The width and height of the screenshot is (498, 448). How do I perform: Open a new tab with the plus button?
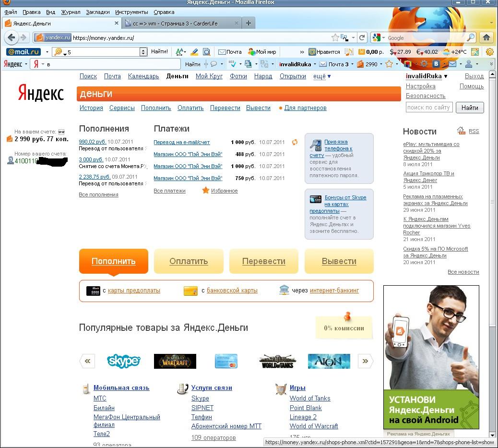pos(249,23)
